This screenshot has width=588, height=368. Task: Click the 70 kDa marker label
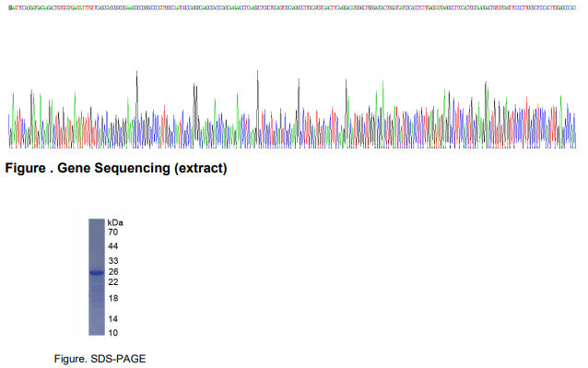click(x=112, y=232)
